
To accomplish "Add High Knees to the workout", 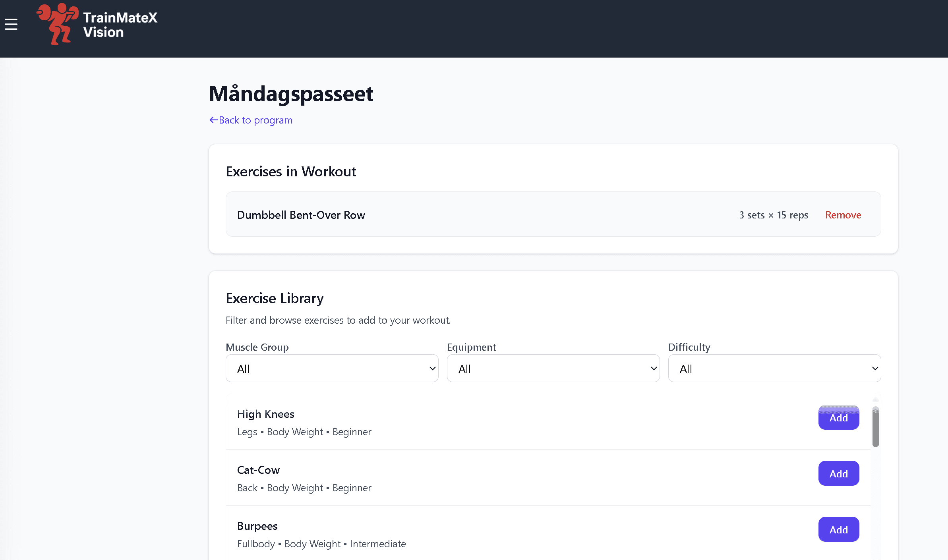I will (x=838, y=417).
